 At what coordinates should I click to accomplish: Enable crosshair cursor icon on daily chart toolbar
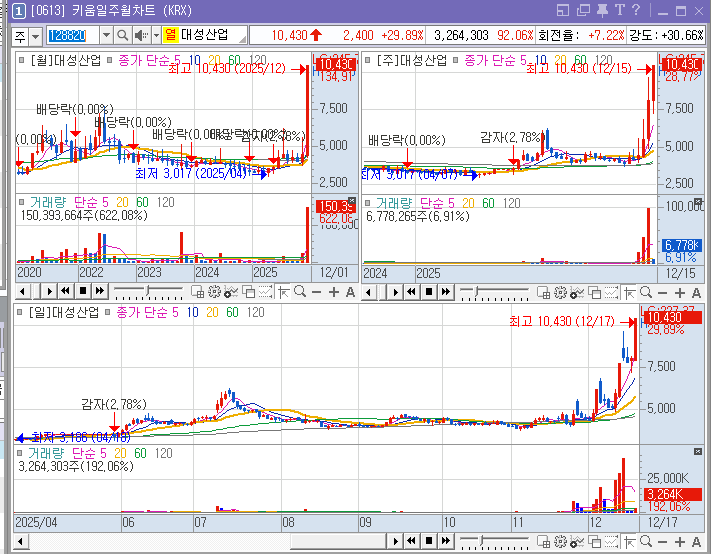point(629,541)
